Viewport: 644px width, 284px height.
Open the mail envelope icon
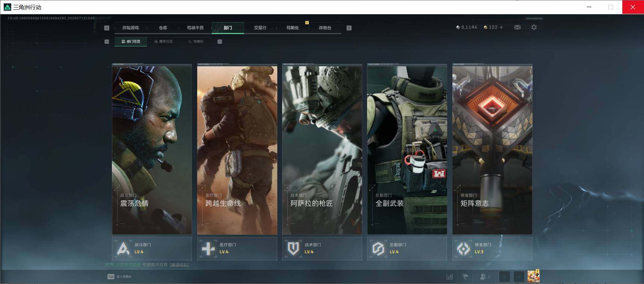[x=518, y=27]
